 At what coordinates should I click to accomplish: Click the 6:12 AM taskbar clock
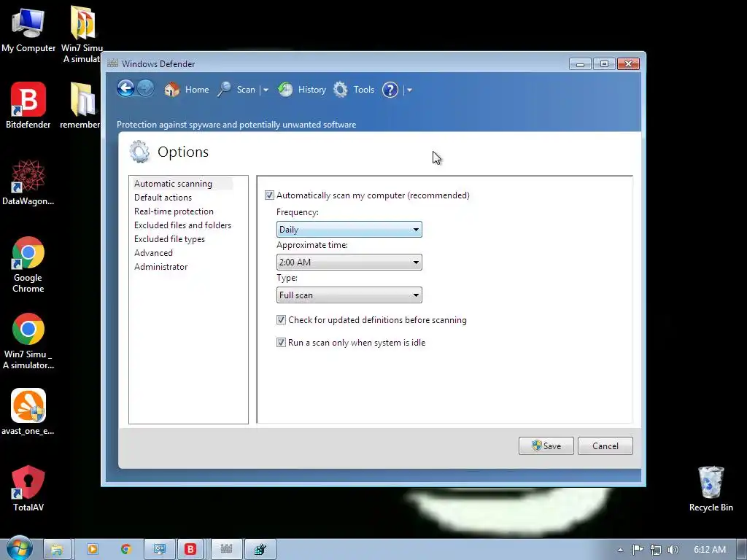tap(709, 550)
